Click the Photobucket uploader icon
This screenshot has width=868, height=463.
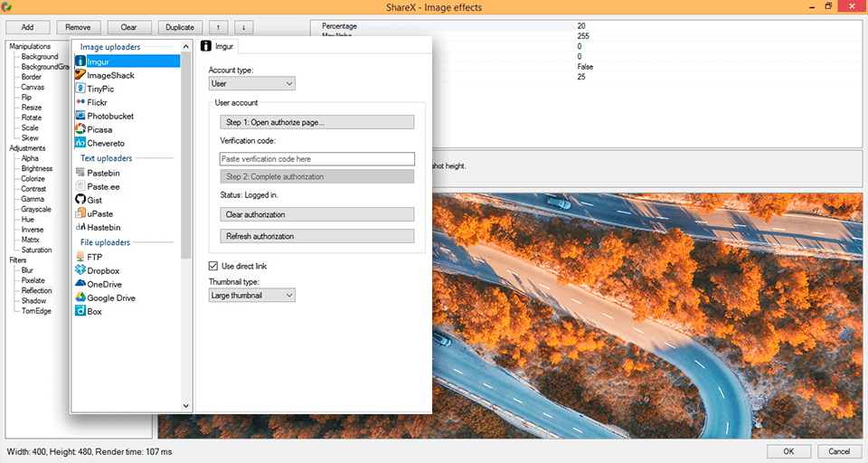(x=80, y=115)
